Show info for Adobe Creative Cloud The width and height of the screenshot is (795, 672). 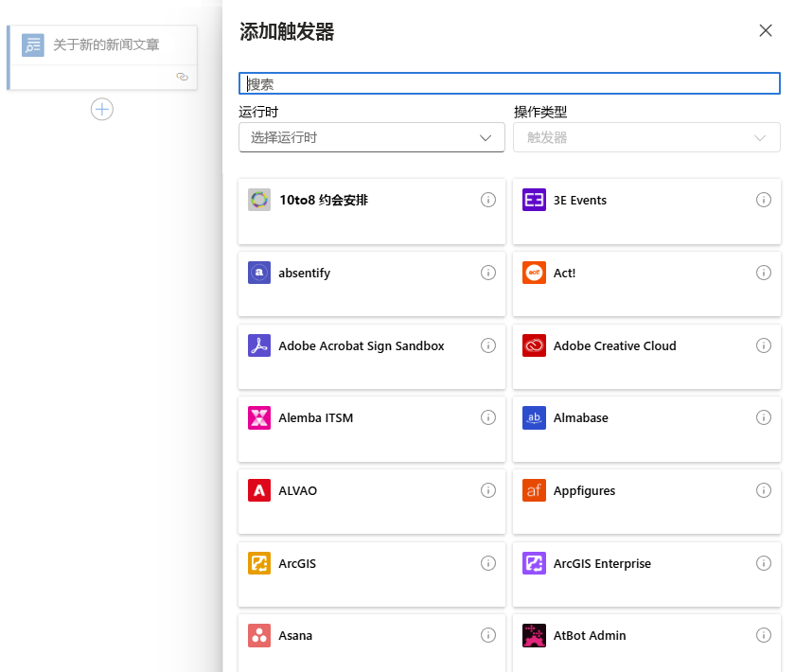(x=764, y=345)
